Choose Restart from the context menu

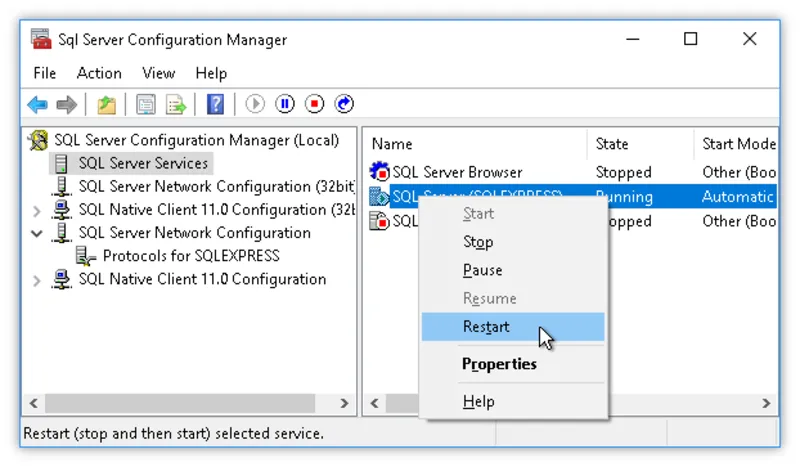point(486,327)
